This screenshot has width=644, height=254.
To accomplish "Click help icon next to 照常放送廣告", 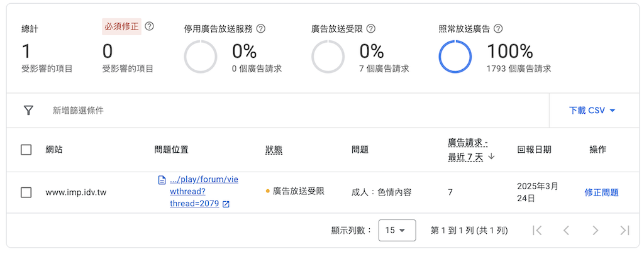I will point(499,29).
